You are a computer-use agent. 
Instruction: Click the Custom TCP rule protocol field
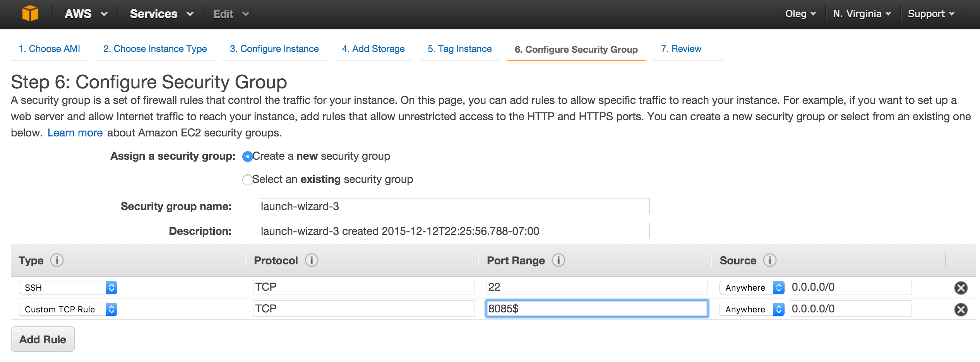coord(364,309)
